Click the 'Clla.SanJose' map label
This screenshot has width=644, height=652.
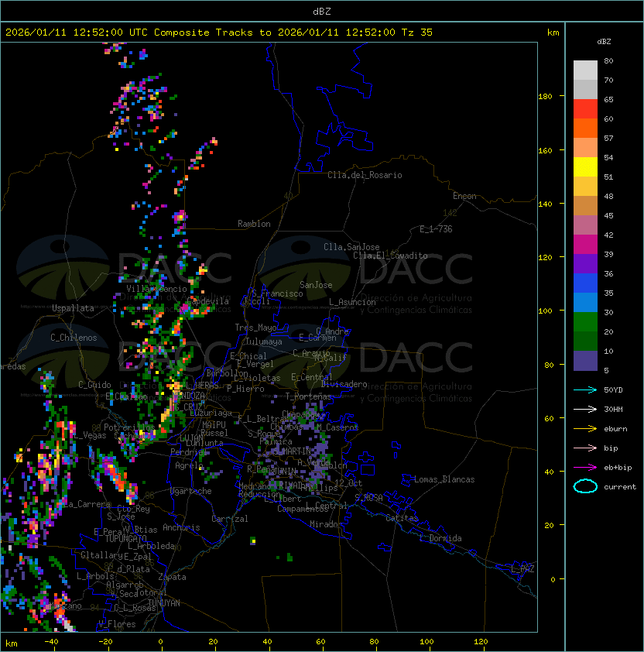tap(351, 247)
